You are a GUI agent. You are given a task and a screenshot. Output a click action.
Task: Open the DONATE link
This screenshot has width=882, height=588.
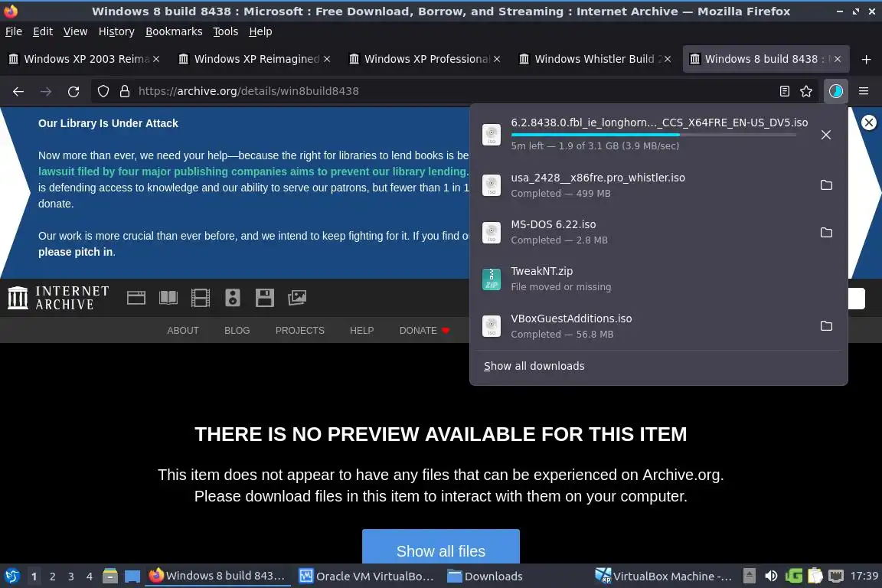pos(424,330)
